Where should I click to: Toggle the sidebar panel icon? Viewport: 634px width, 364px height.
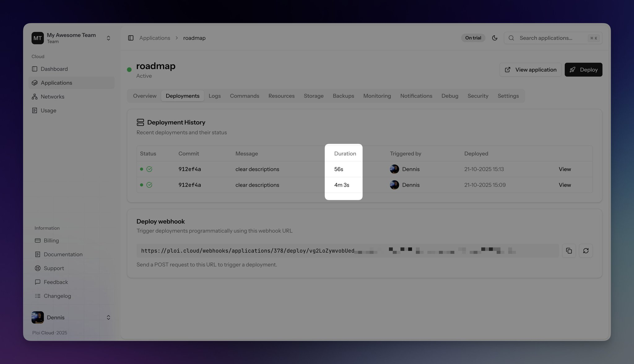pos(131,38)
